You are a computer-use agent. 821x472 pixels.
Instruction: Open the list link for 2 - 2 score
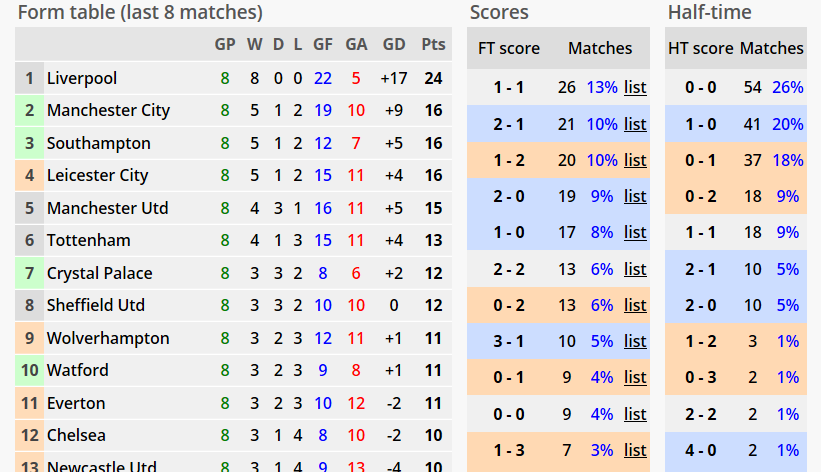click(x=635, y=269)
